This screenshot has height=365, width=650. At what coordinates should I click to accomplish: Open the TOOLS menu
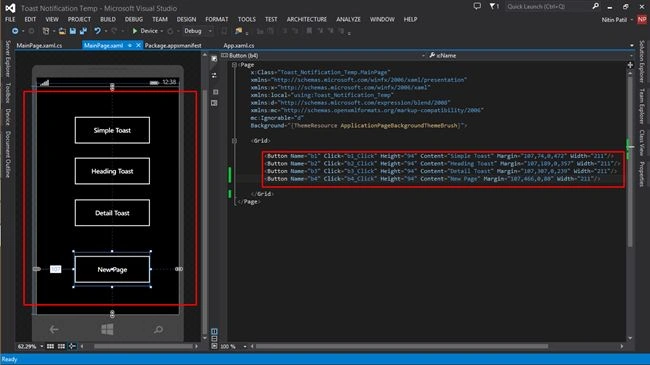247,19
